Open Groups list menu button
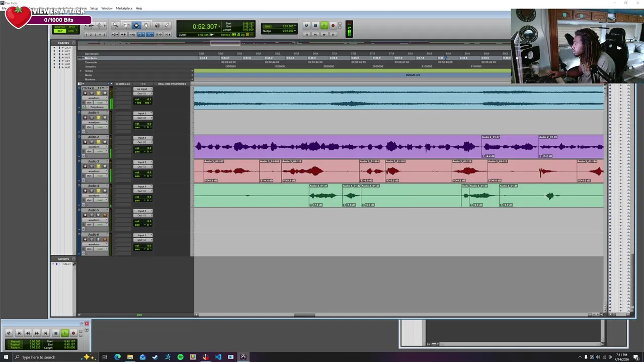The width and height of the screenshot is (644, 362). pyautogui.click(x=73, y=259)
